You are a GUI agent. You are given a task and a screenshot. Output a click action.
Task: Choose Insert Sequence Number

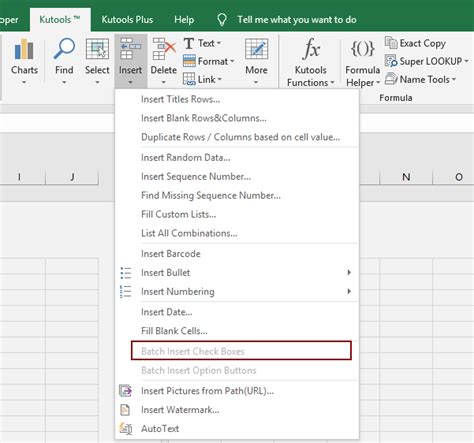[x=237, y=176]
